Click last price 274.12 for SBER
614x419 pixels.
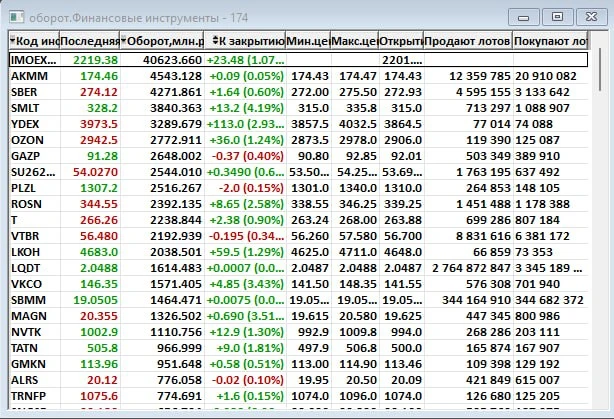tap(99, 92)
